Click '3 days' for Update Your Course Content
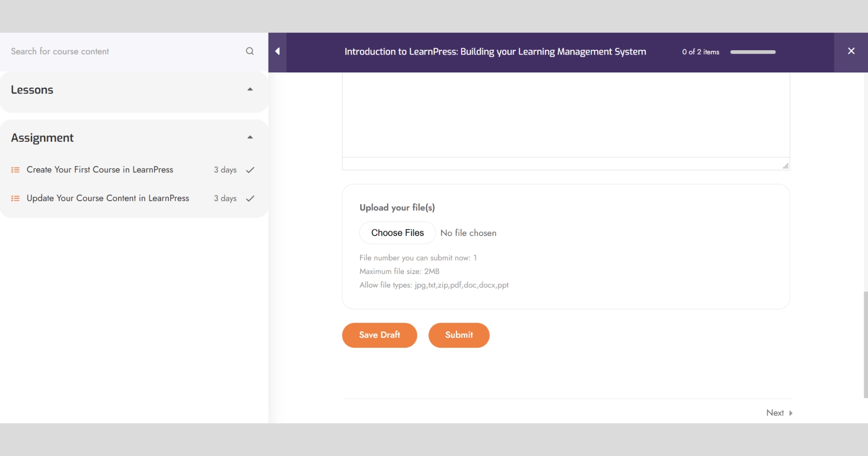This screenshot has height=456, width=868. point(225,198)
